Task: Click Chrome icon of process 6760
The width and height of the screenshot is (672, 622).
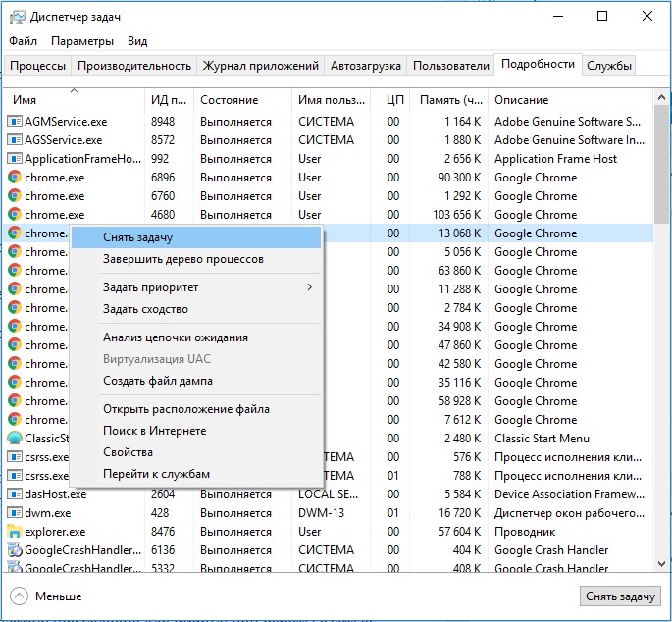Action: point(14,196)
